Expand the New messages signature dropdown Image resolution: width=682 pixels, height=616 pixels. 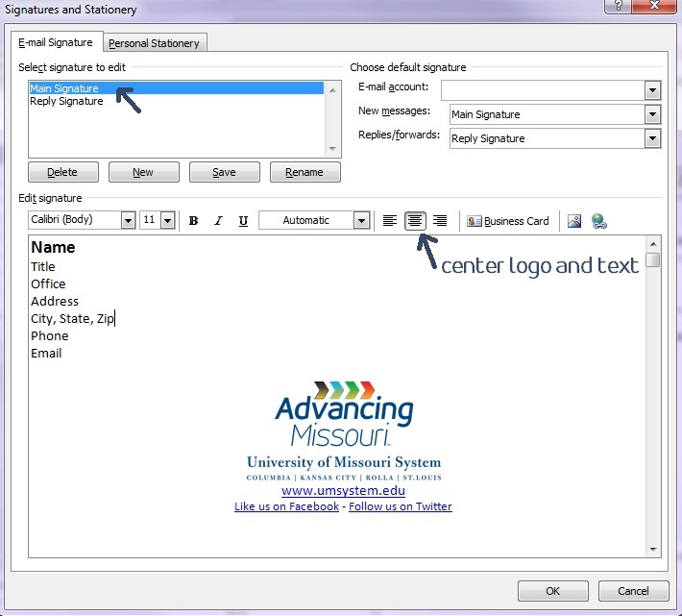click(x=652, y=114)
